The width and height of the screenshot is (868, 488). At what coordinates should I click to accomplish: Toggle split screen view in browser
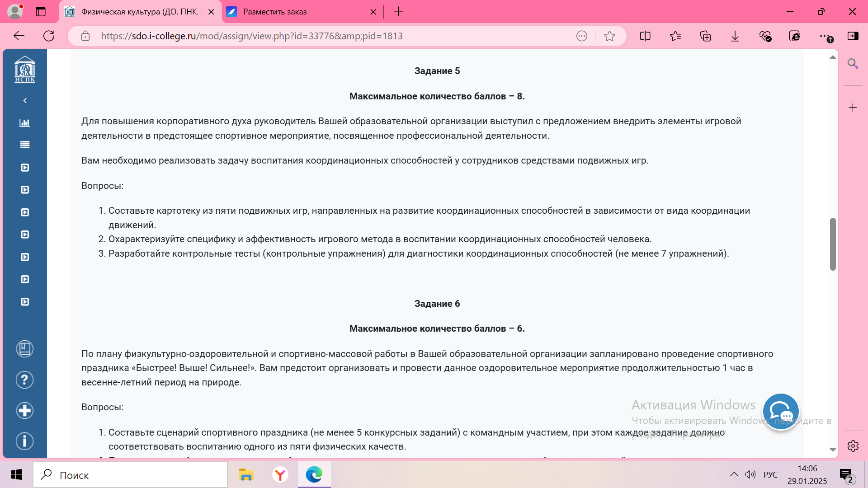645,36
